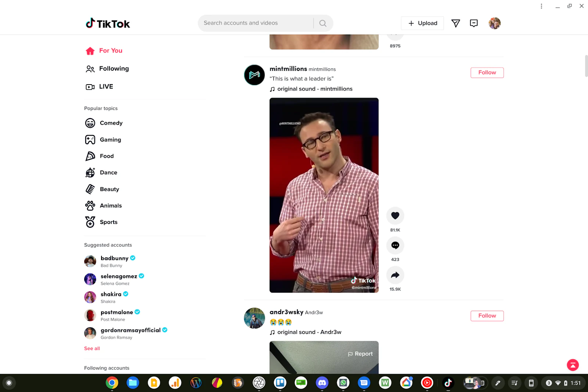Image resolution: width=588 pixels, height=392 pixels.
Task: Browse the Dance topic
Action: tap(101, 172)
